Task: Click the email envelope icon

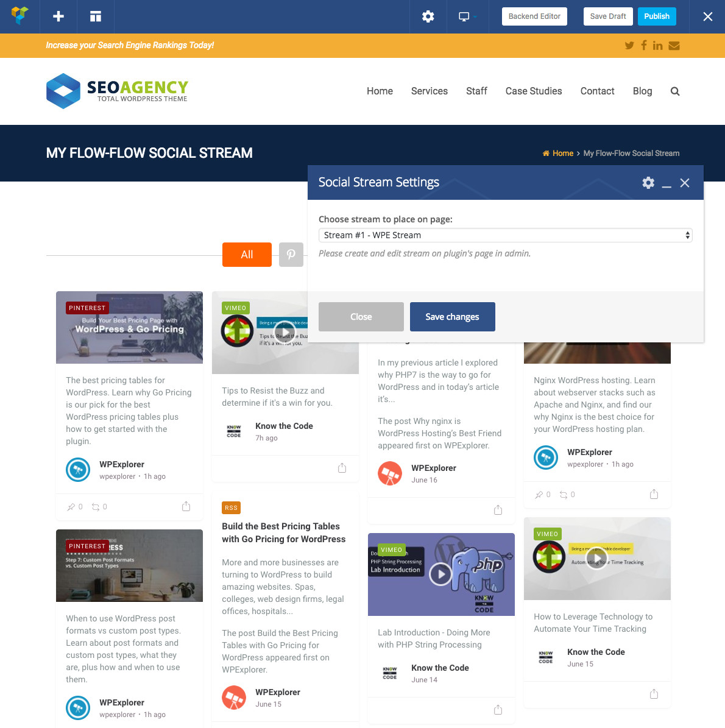Action: coord(674,46)
